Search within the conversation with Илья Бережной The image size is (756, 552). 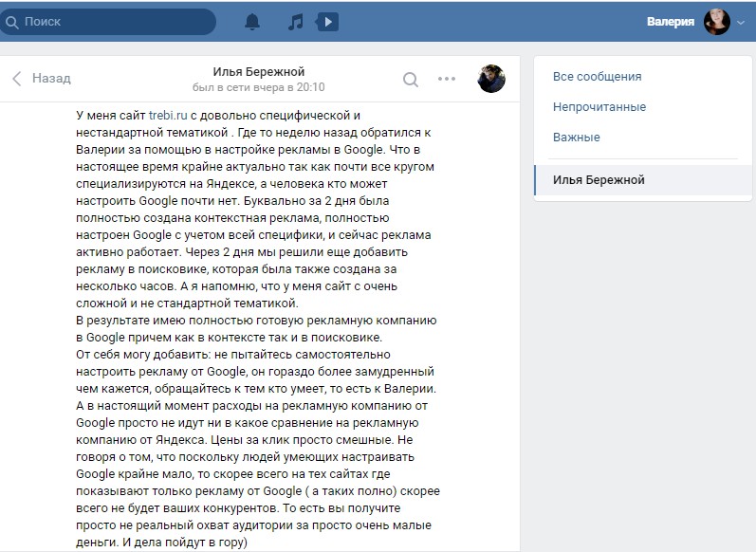point(411,79)
